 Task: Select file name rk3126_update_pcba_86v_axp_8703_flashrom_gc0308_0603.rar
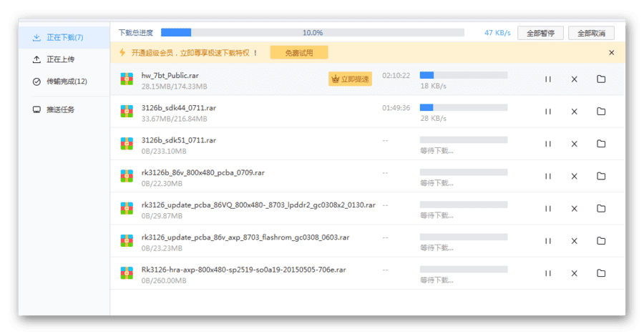pyautogui.click(x=245, y=237)
